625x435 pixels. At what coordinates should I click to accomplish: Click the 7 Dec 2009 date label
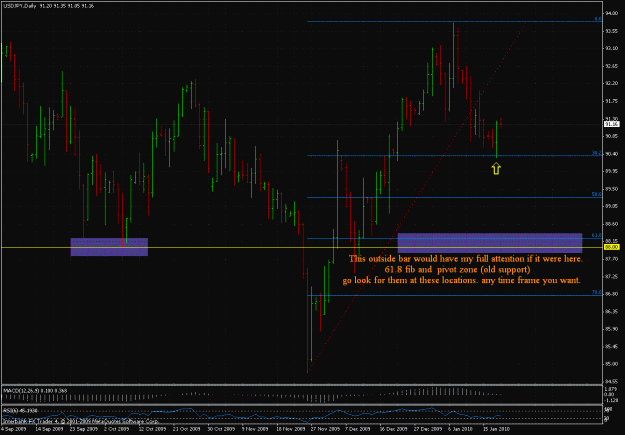coord(358,429)
